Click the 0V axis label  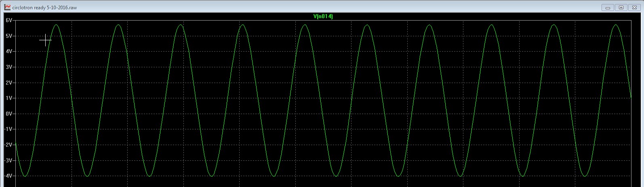coord(9,114)
